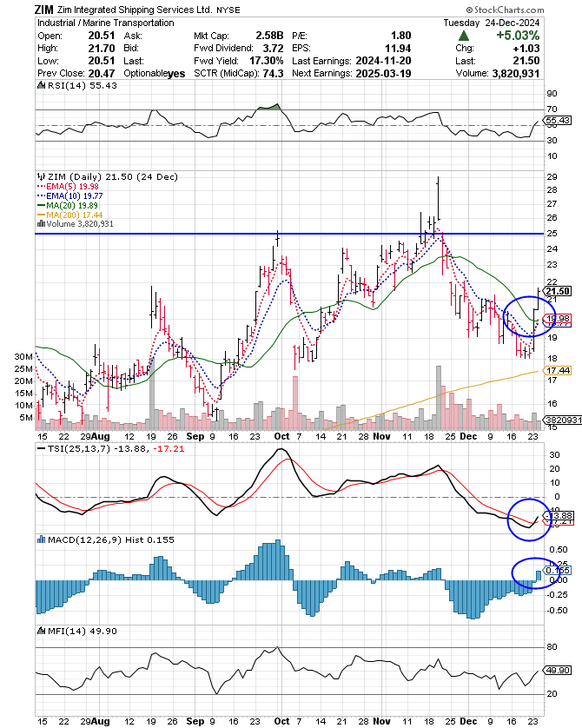Screen dimensions: 582x728
Task: Click the 49.90 MFI value tag
Action: coord(558,671)
